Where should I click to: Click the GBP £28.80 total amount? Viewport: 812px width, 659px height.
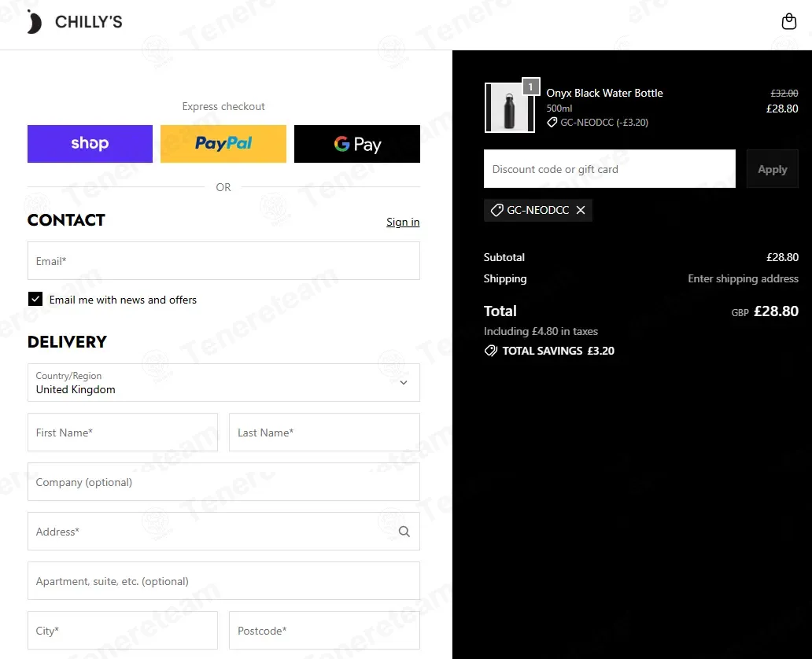(765, 311)
